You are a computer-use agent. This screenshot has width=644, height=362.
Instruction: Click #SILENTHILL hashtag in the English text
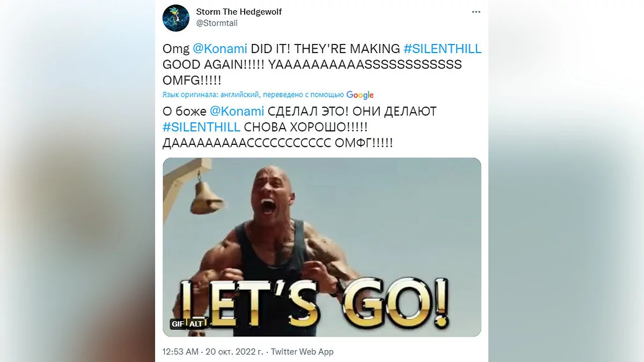click(x=442, y=49)
